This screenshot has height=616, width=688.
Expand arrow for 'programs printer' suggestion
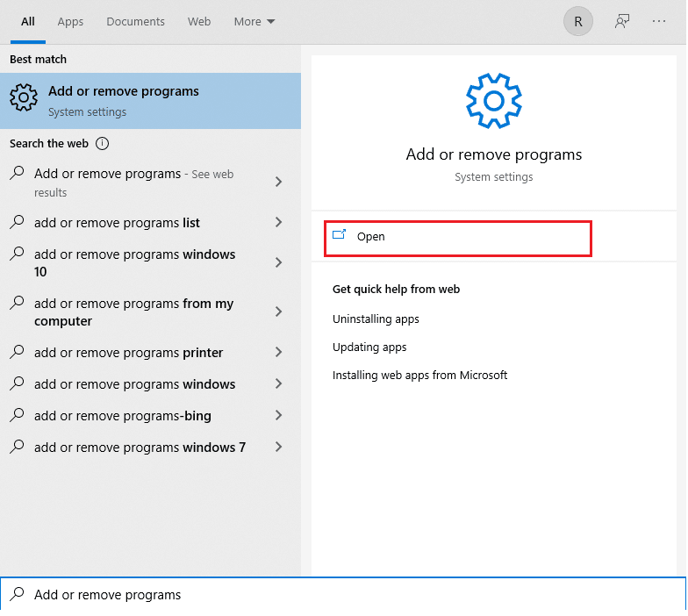[x=279, y=352]
